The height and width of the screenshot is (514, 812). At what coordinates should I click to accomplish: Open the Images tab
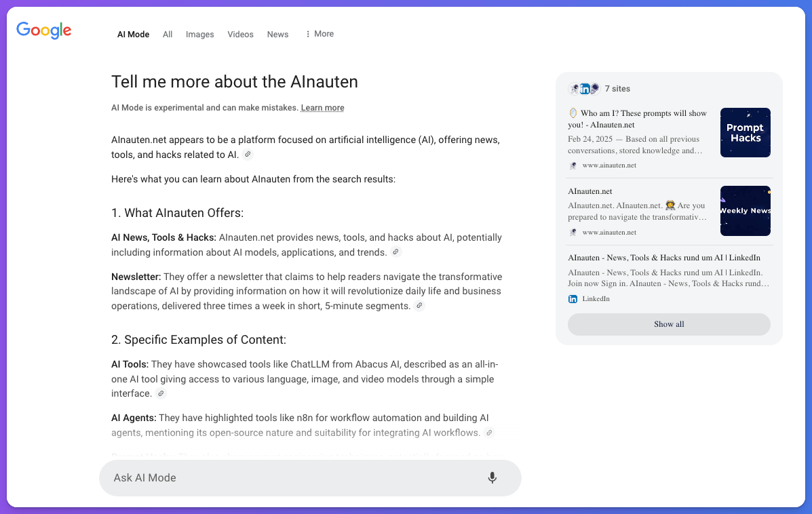tap(200, 34)
